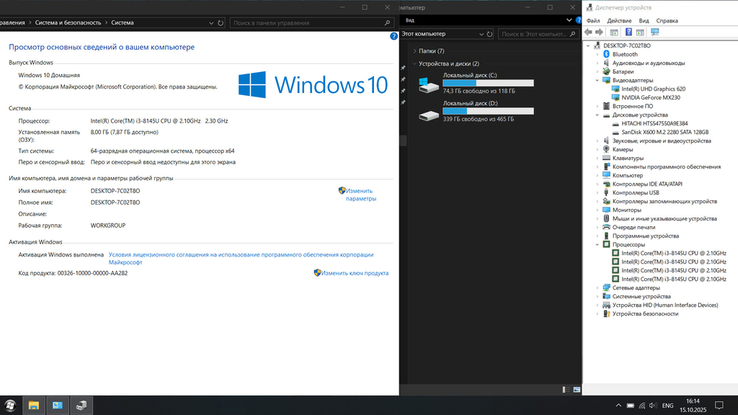The image size is (738, 415).
Task: Open the Start menu
Action: click(x=10, y=405)
